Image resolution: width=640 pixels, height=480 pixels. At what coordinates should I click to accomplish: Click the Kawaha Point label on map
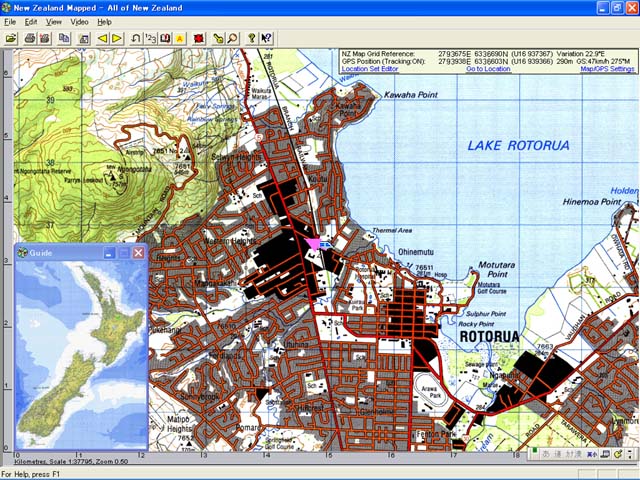pos(411,95)
